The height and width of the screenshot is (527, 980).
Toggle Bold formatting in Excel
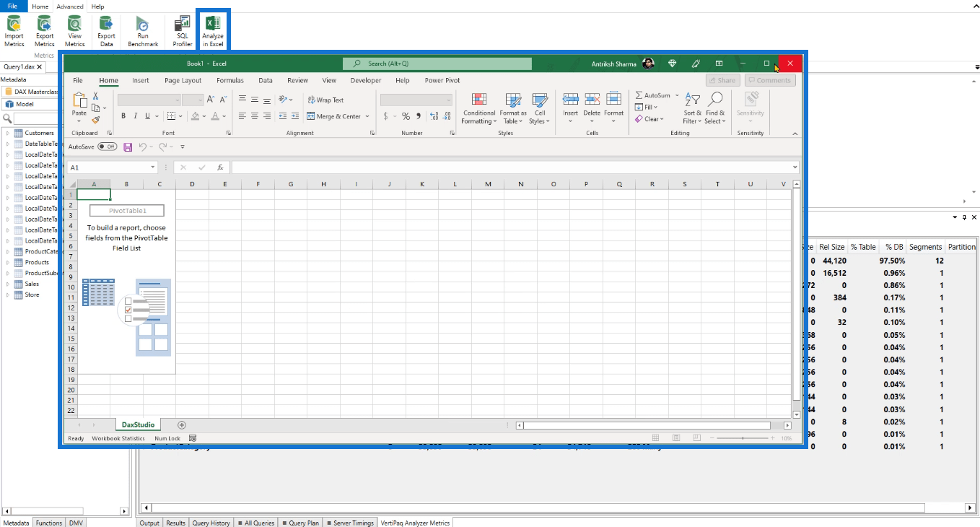pos(123,116)
